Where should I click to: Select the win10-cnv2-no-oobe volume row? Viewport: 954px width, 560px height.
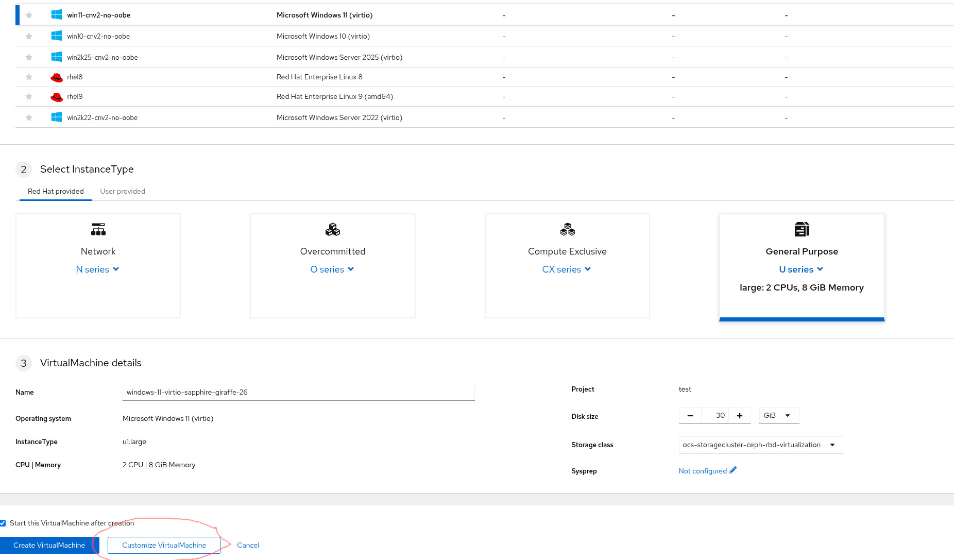pyautogui.click(x=485, y=36)
